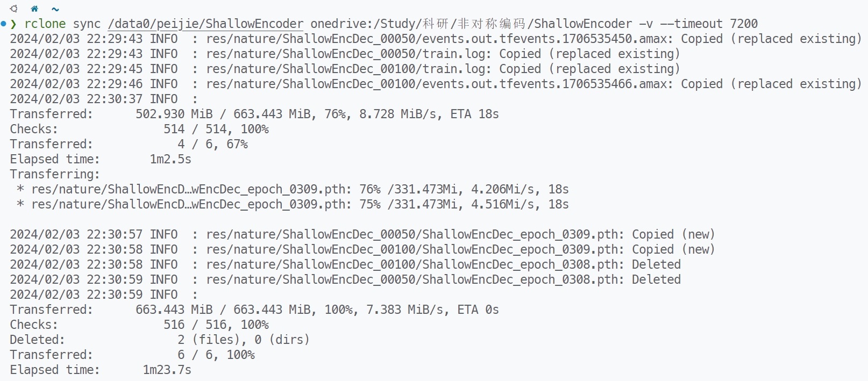Click the 7200 timeout value
This screenshot has height=381, width=868.
[x=744, y=24]
